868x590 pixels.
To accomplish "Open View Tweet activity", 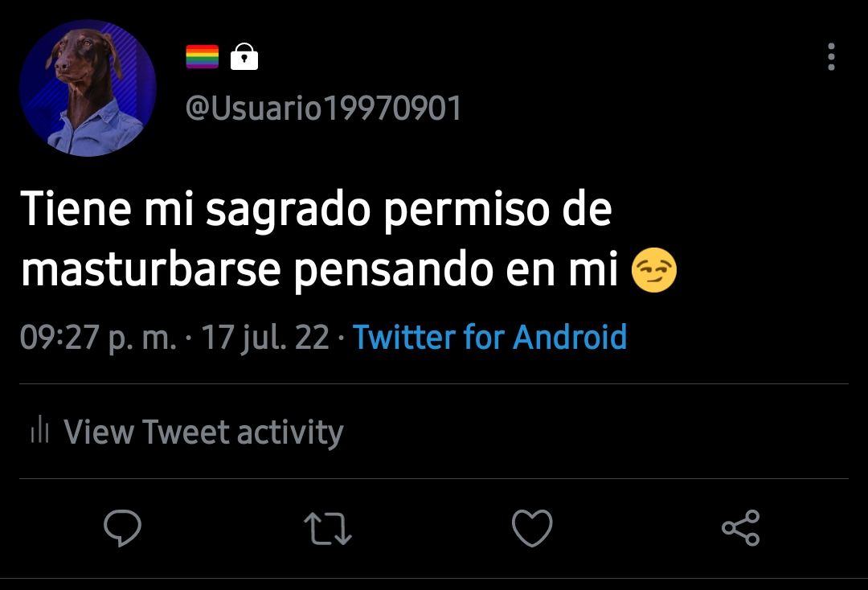I will tap(203, 432).
